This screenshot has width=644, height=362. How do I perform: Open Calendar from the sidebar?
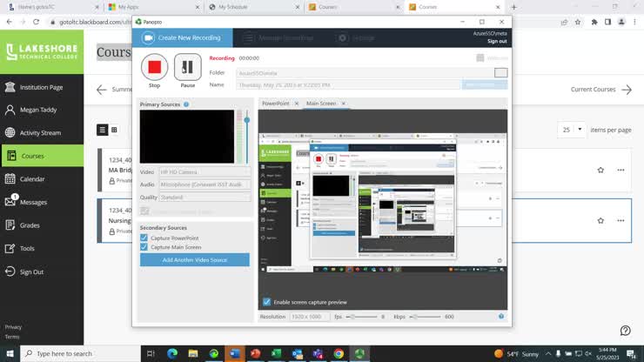coord(32,179)
